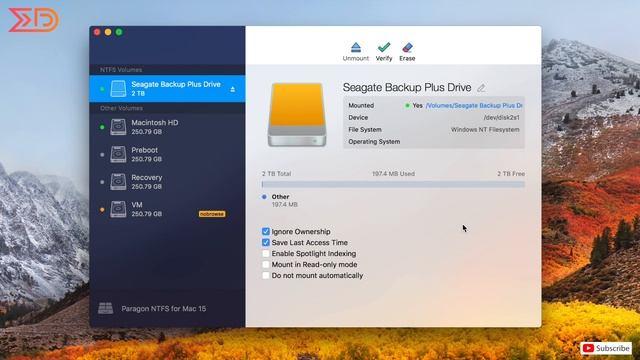Click the Windows NT Filesystem value
The width and height of the screenshot is (640, 360).
(485, 129)
